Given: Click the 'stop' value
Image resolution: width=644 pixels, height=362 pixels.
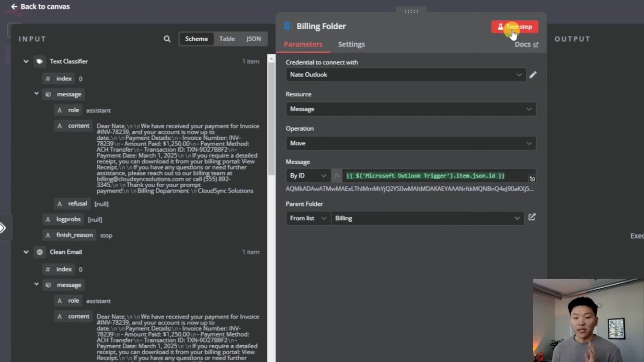Looking at the screenshot, I should click(x=106, y=236).
